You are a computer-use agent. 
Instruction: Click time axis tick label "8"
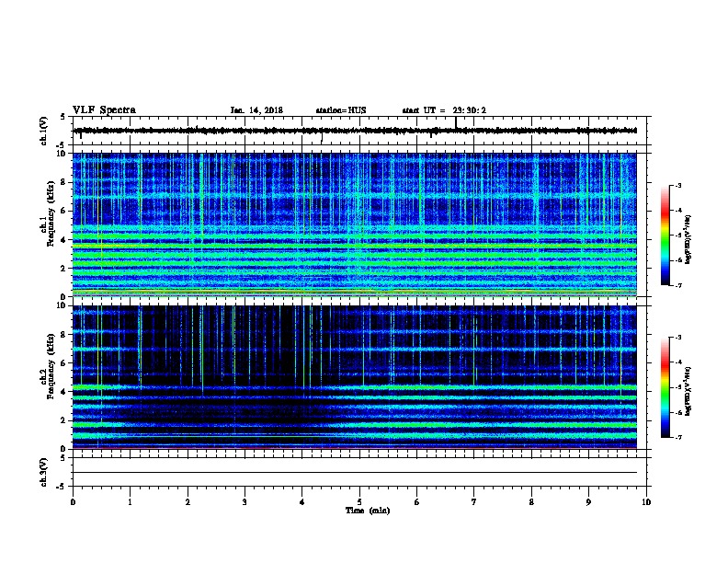531,502
